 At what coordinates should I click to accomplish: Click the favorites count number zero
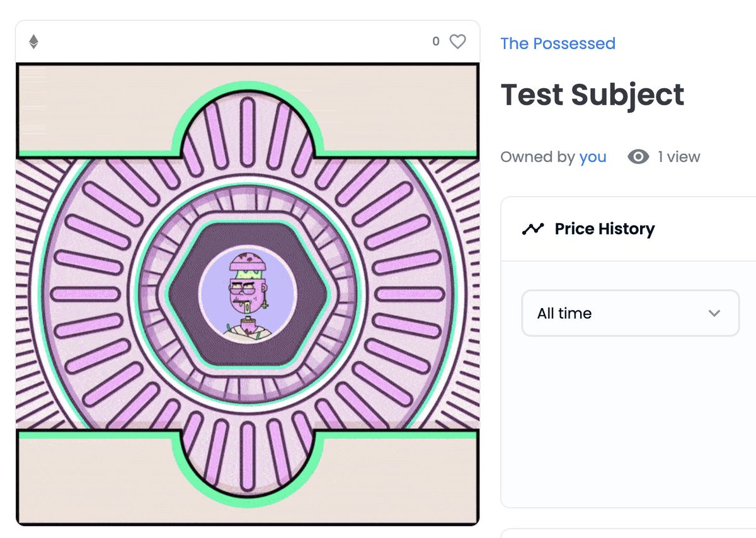436,42
